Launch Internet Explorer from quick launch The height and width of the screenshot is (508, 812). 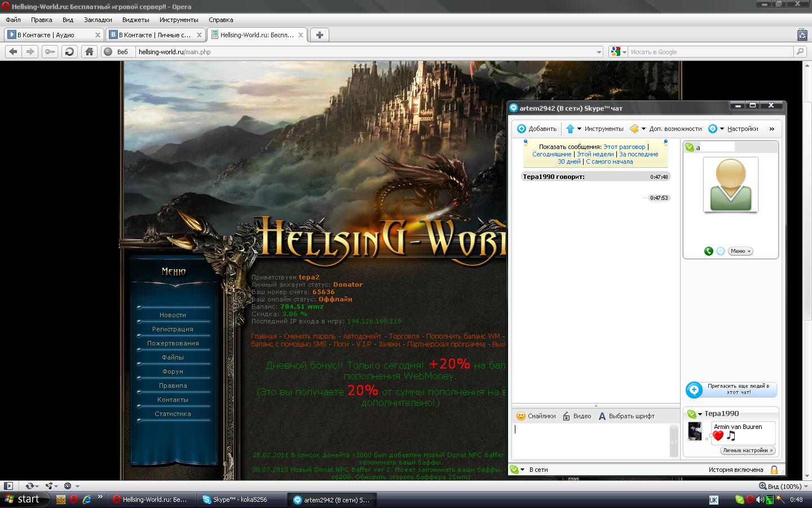click(87, 500)
